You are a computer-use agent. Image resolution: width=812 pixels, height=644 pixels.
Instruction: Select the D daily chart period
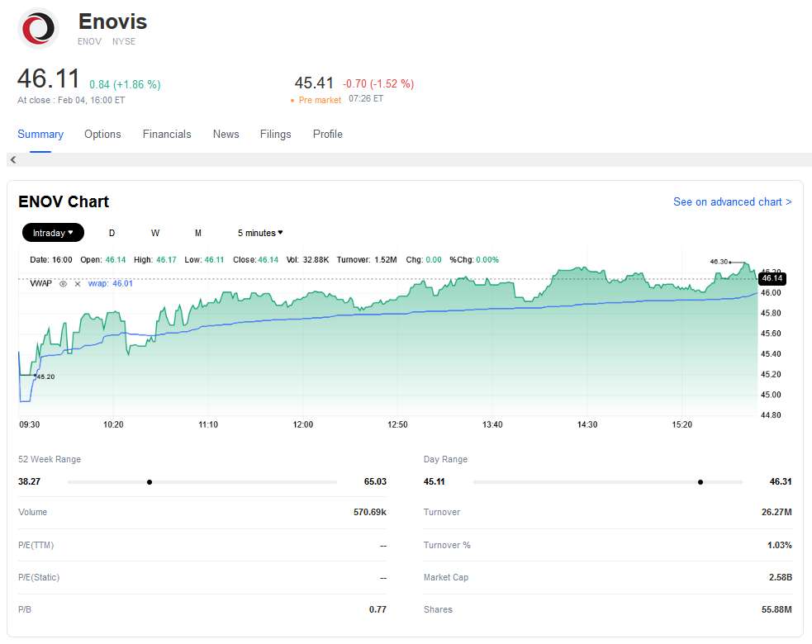112,233
